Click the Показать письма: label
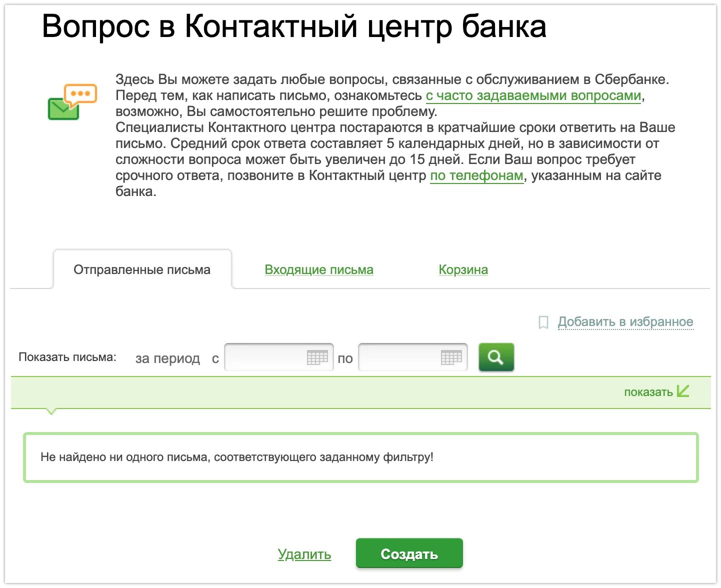Viewport: 721px width, 588px height. click(x=67, y=357)
